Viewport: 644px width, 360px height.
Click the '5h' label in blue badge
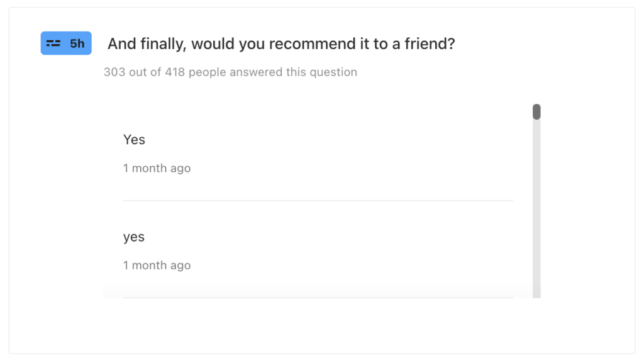pos(77,43)
